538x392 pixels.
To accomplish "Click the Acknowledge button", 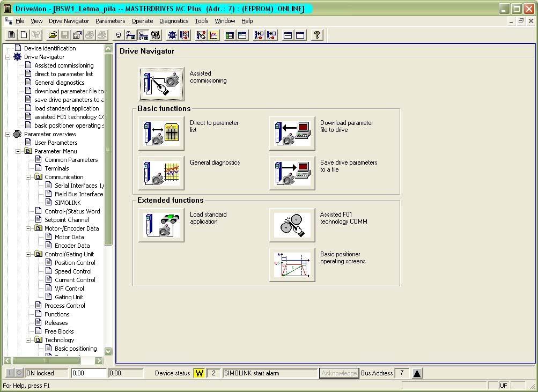I will pyautogui.click(x=339, y=373).
